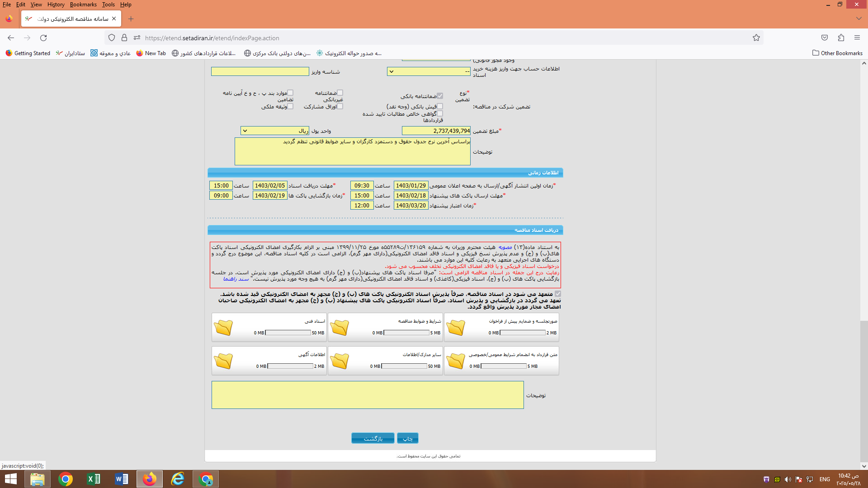The width and height of the screenshot is (868, 488).
Task: Toggle electronic signature commitment checkbox
Action: (x=558, y=294)
